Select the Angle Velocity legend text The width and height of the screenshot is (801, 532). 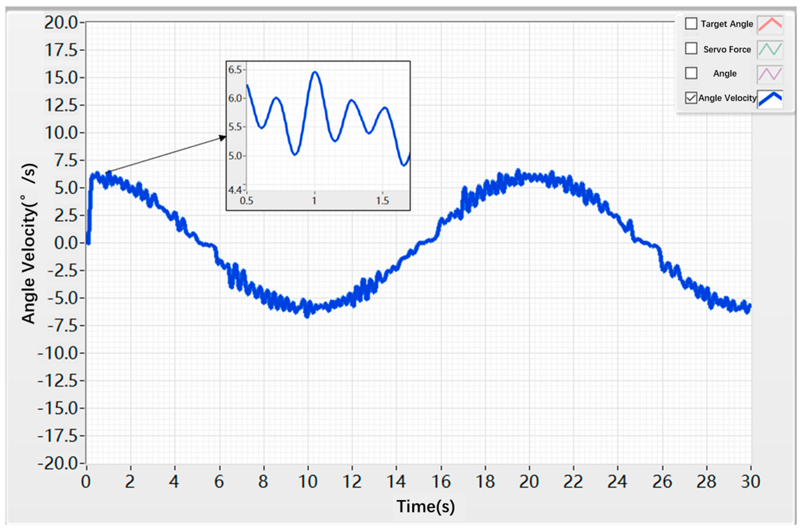pos(727,98)
